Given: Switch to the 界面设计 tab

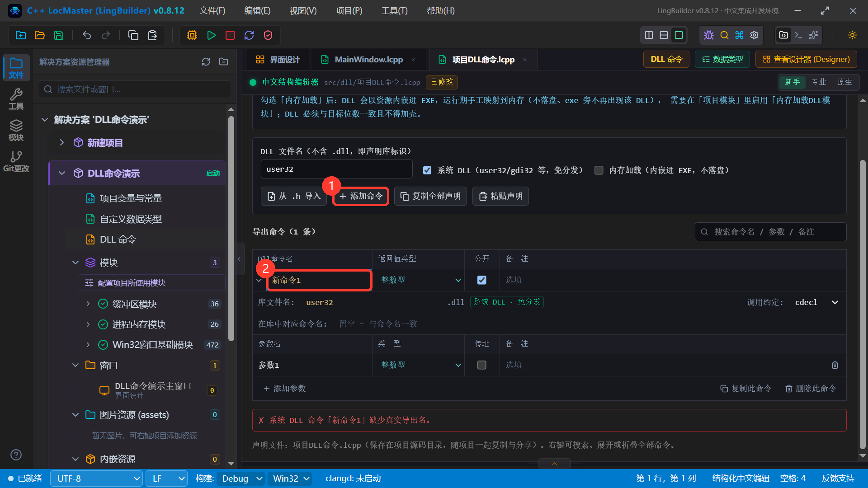Looking at the screenshot, I should pos(278,60).
